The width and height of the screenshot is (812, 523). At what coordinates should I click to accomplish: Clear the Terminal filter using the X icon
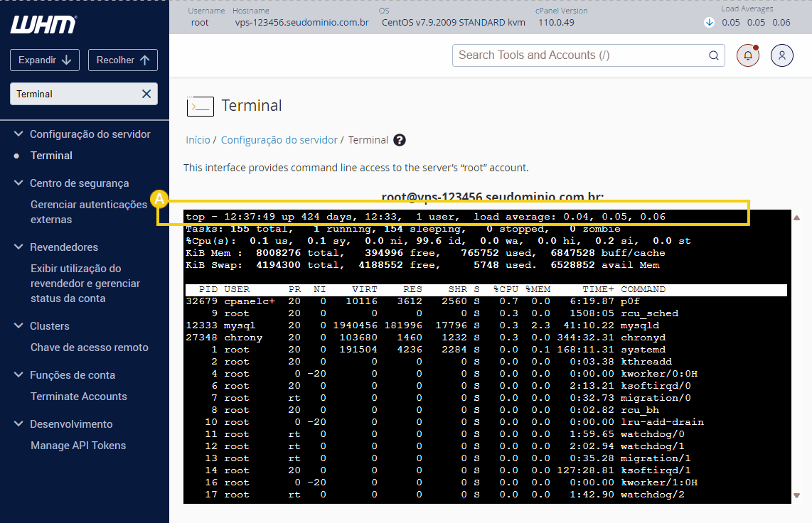145,93
